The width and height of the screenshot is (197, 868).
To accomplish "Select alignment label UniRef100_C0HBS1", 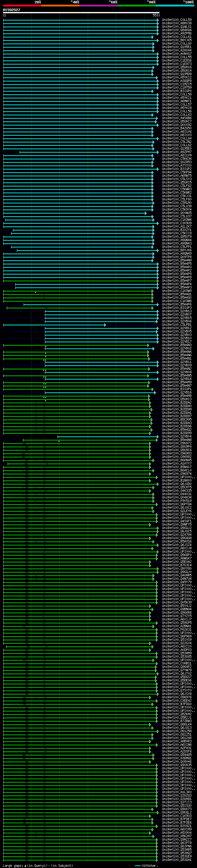I will [176, 664].
